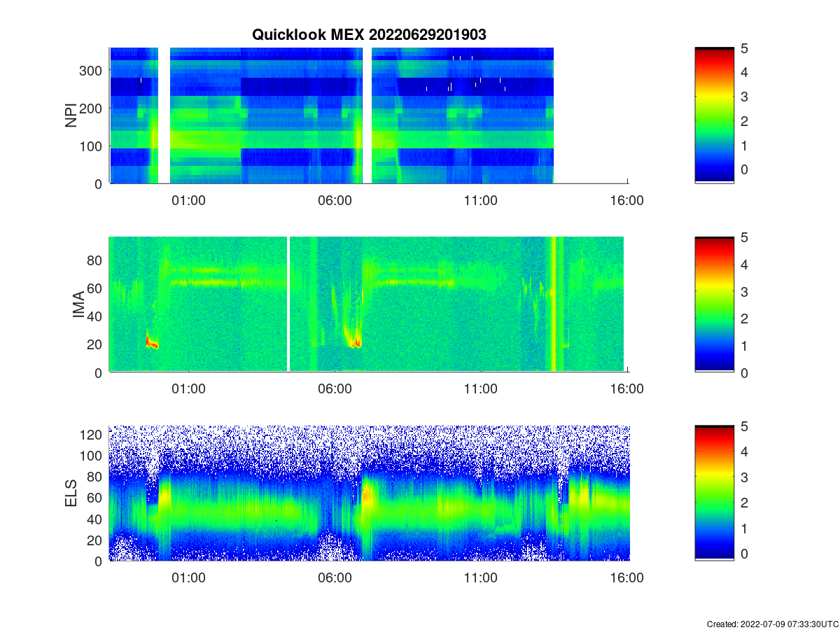Click the 5 label on IMA colorbar
The image size is (840, 630).
pyautogui.click(x=745, y=237)
